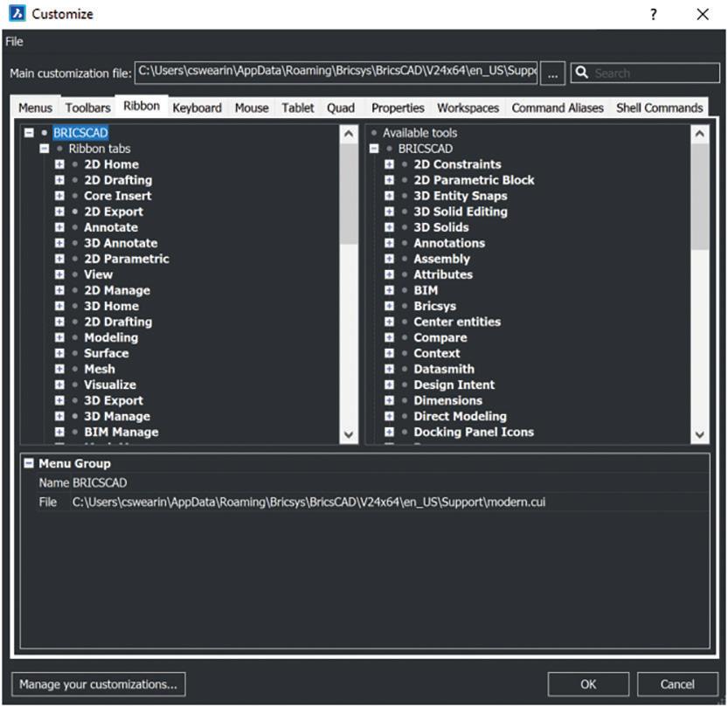Image resolution: width=728 pixels, height=707 pixels.
Task: Select the BIM tool group
Action: tap(426, 290)
